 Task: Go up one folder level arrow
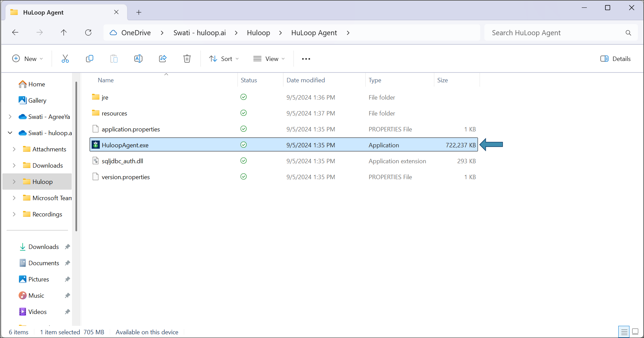64,33
